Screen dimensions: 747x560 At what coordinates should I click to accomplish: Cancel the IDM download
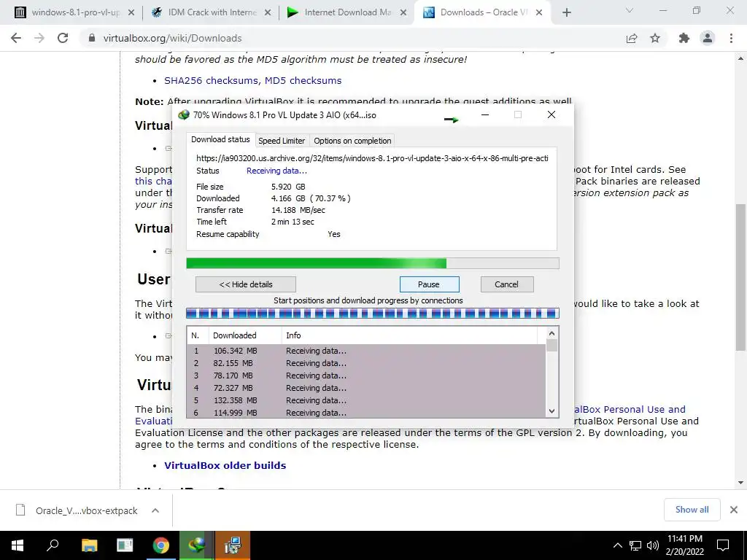(x=507, y=285)
